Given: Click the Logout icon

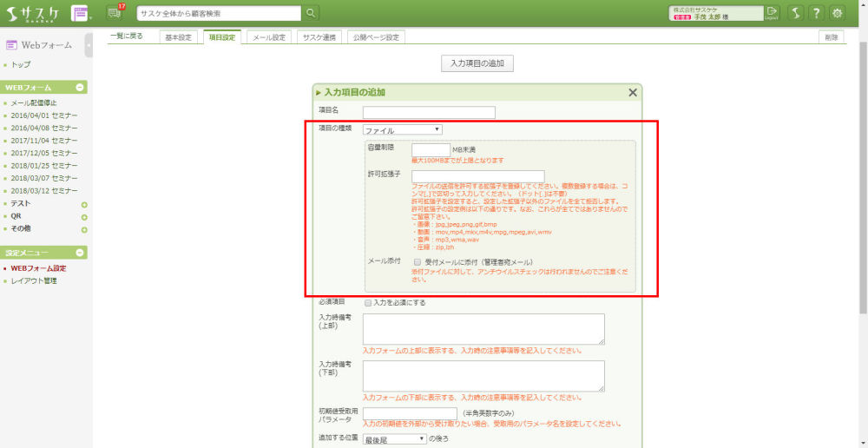Looking at the screenshot, I should click(773, 12).
